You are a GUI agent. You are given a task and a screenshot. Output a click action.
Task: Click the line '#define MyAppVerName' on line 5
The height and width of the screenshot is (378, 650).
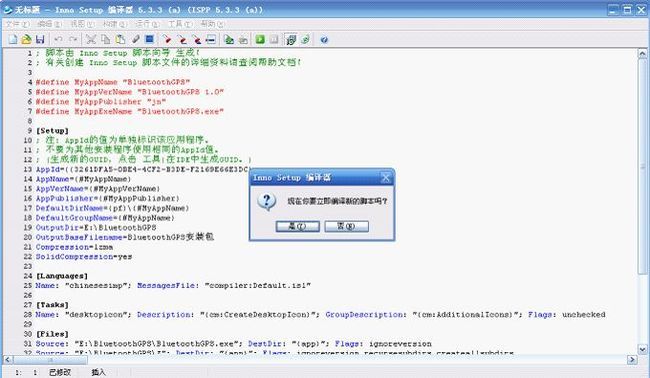pyautogui.click(x=129, y=92)
